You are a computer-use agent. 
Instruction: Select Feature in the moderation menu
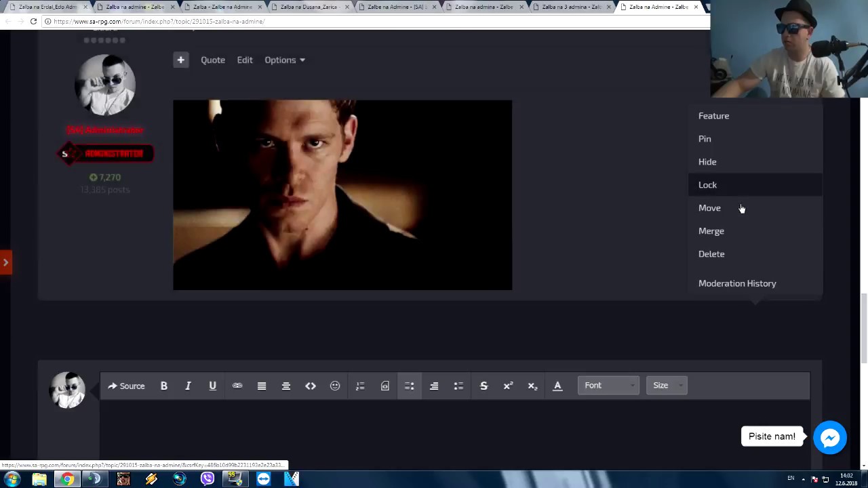[755, 116]
